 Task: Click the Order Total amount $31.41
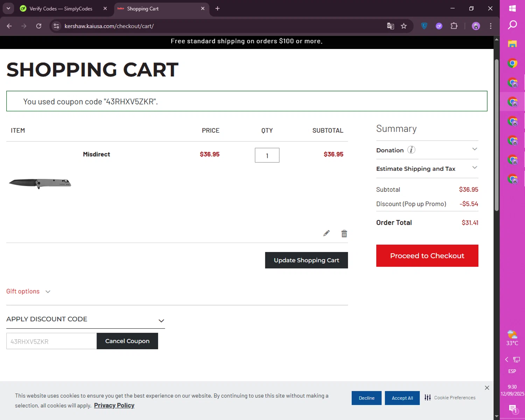(x=470, y=223)
